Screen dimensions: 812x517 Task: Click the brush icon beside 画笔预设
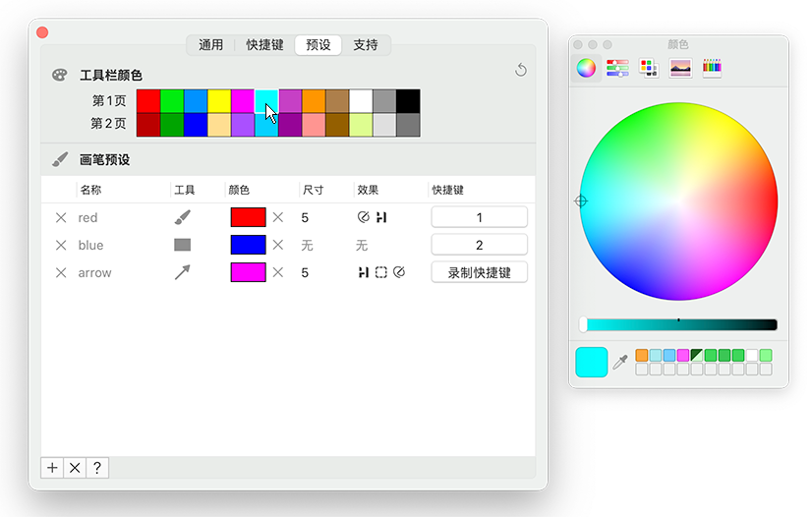coord(60,159)
